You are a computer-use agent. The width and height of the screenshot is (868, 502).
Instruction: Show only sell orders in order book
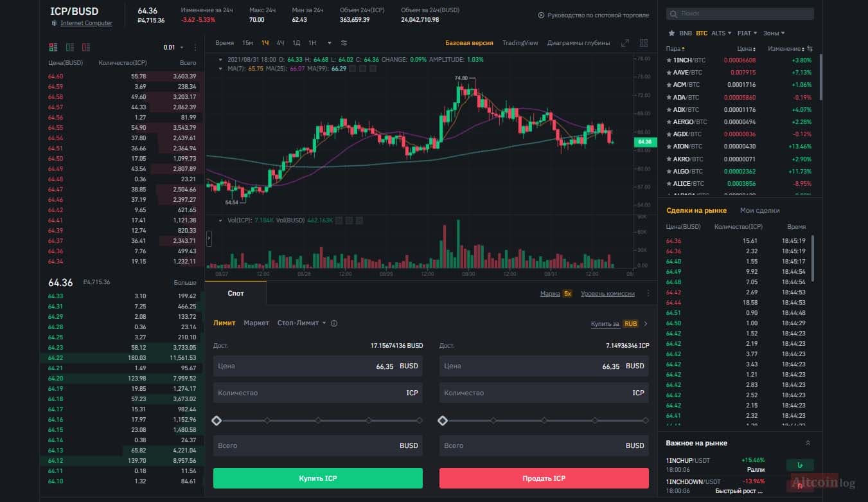click(x=86, y=47)
